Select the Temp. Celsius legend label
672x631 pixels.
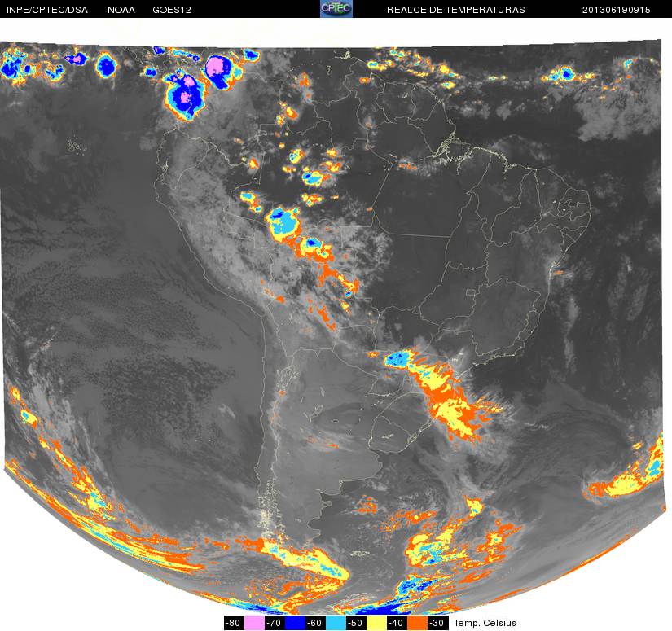[485, 623]
